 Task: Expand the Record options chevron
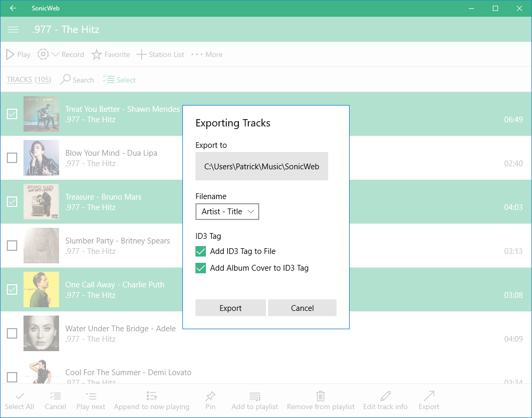55,54
